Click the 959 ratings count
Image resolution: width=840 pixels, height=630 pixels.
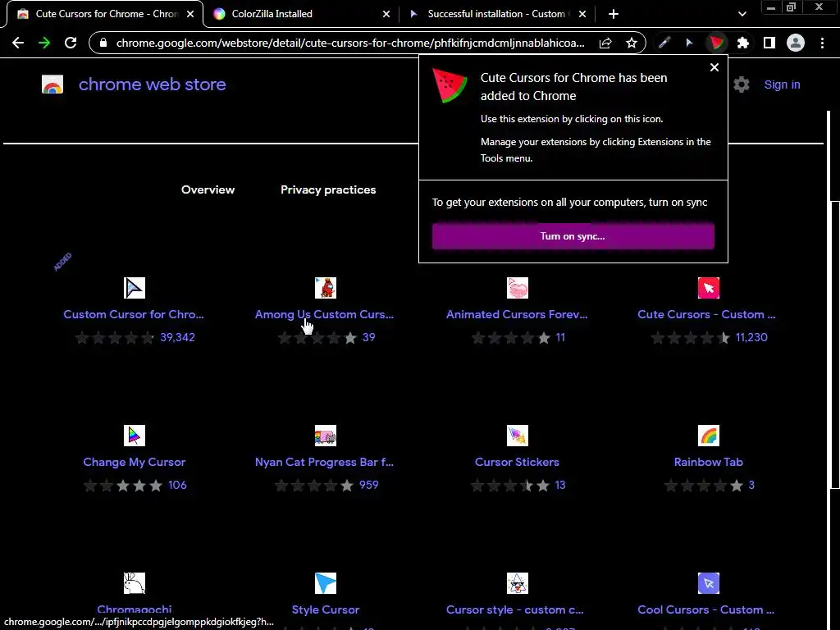pos(368,486)
